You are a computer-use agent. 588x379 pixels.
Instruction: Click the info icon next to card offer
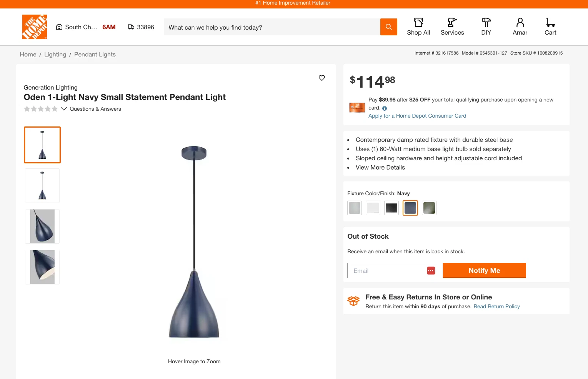pyautogui.click(x=385, y=108)
